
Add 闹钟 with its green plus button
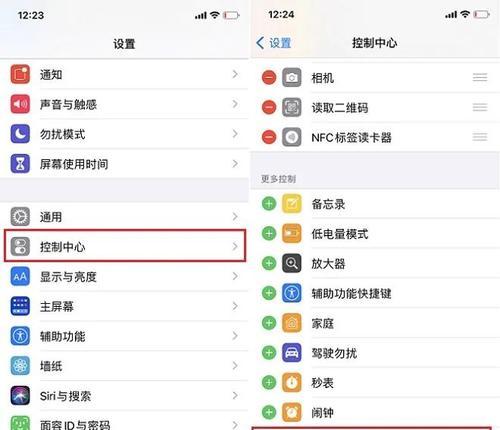269,412
